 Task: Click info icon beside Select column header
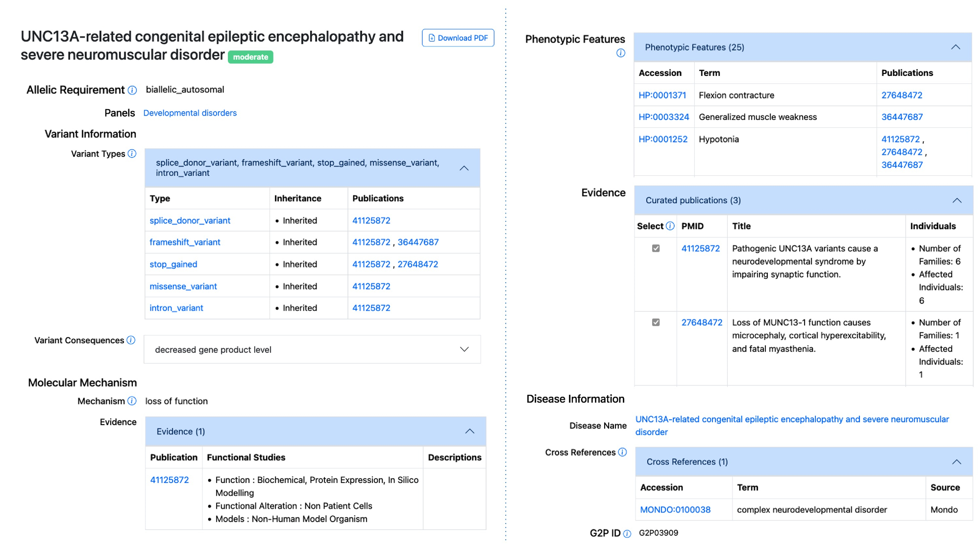click(670, 226)
